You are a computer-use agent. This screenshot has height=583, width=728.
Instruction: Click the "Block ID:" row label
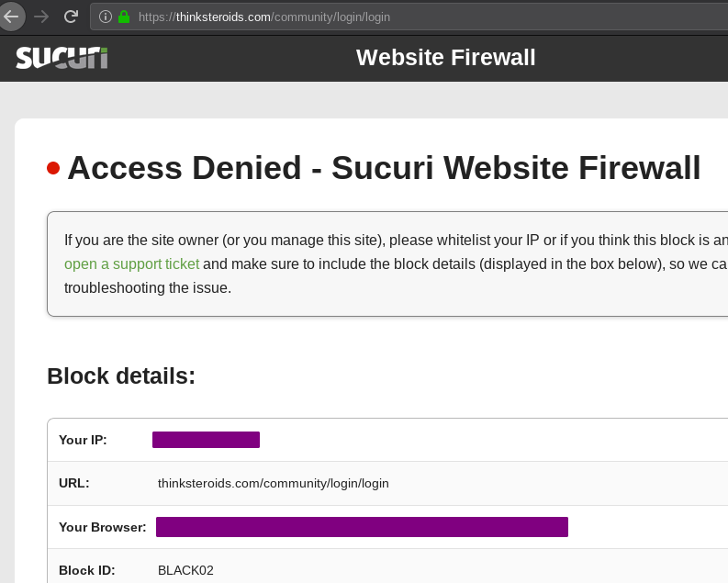(x=86, y=570)
